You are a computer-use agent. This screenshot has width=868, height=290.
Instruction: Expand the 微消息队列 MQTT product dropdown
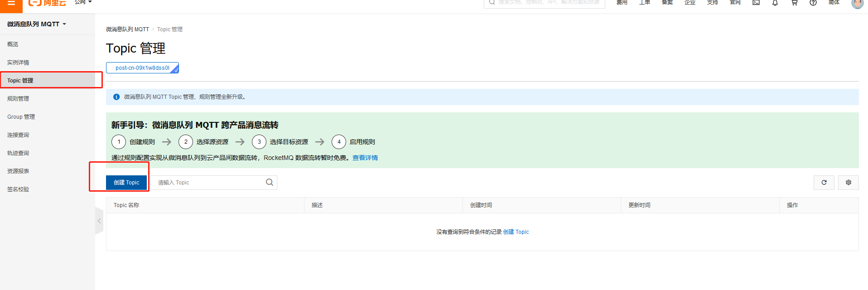click(x=36, y=24)
